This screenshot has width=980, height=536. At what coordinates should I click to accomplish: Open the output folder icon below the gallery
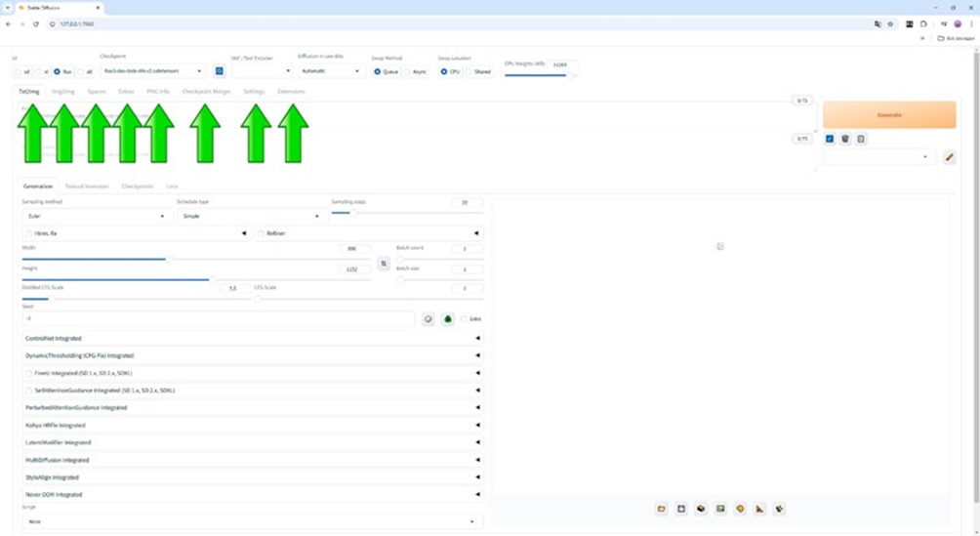(661, 509)
